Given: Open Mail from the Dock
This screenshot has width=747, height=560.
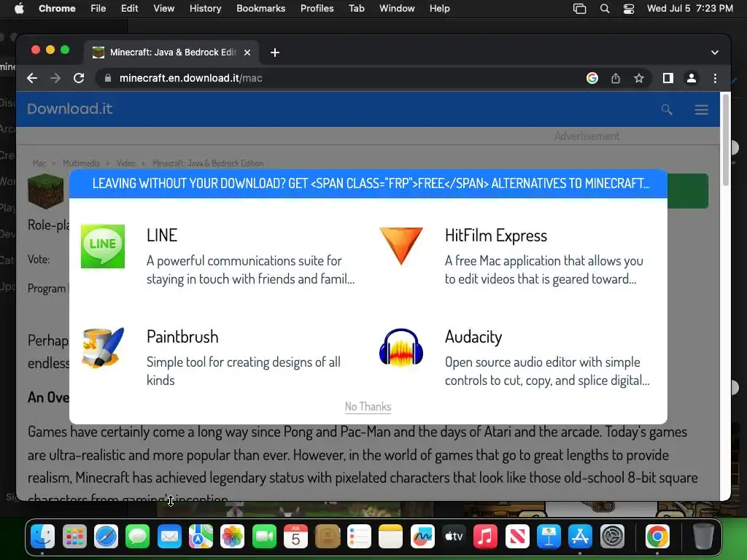Looking at the screenshot, I should click(169, 537).
